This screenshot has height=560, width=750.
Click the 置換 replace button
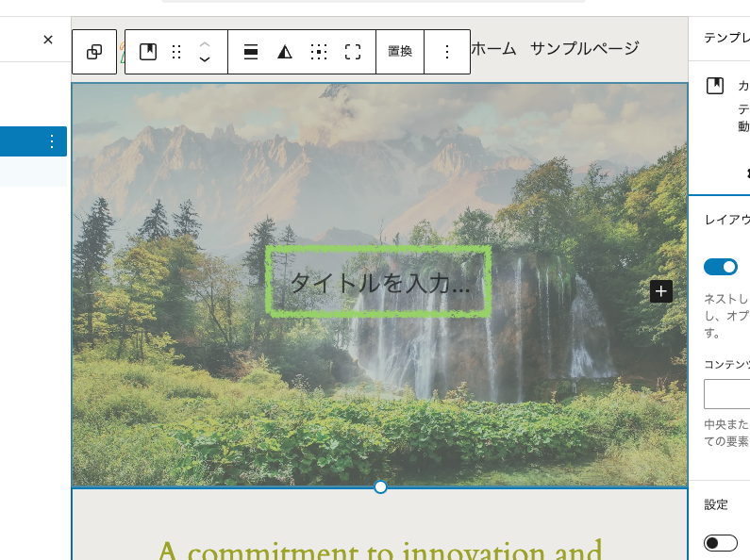click(x=400, y=52)
